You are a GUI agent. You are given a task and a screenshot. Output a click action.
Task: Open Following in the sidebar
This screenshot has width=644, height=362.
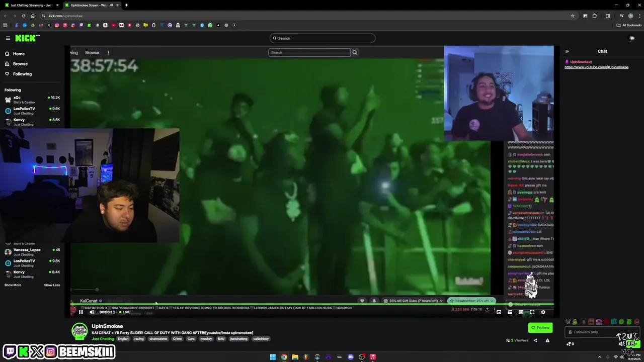click(x=22, y=74)
